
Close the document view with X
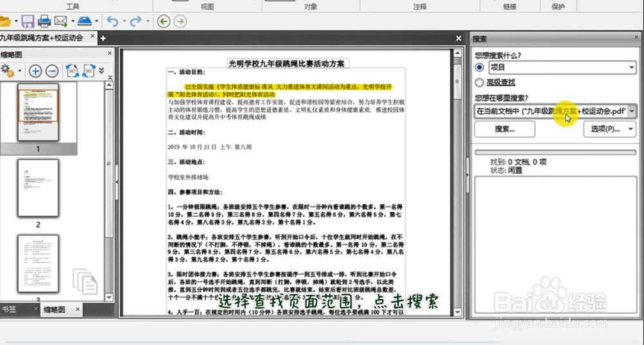coord(459,38)
